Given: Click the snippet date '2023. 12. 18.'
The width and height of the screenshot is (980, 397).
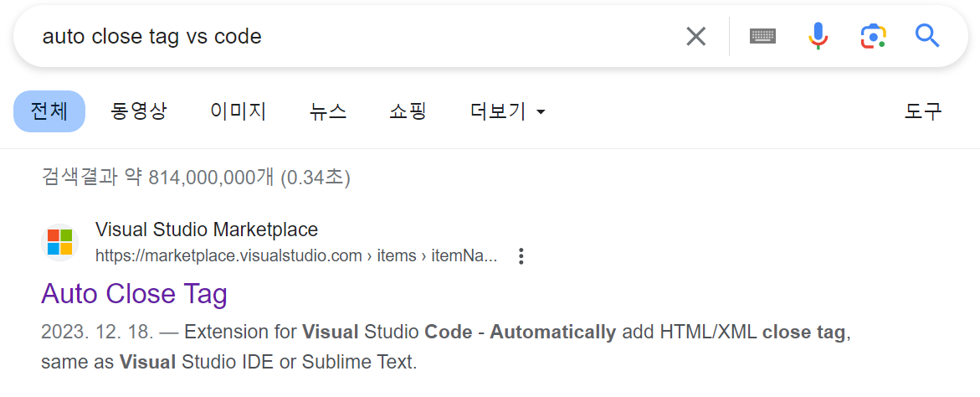Looking at the screenshot, I should click(x=98, y=332).
